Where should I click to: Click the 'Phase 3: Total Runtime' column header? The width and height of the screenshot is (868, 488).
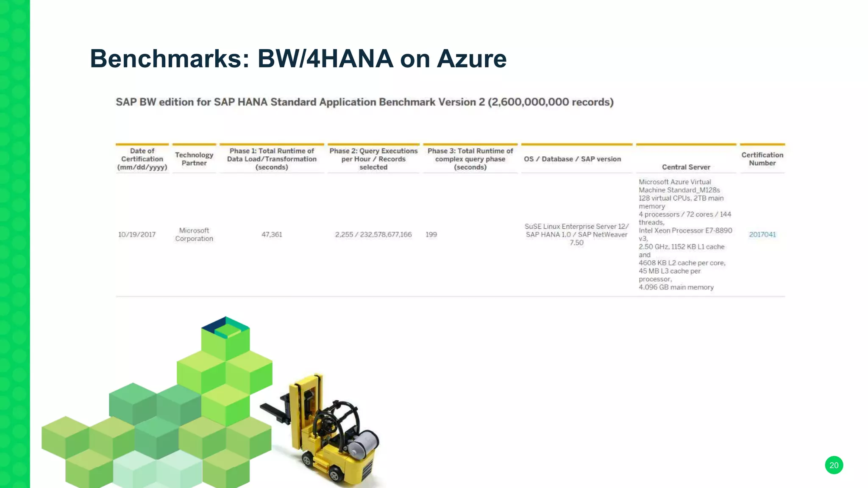[x=470, y=159]
